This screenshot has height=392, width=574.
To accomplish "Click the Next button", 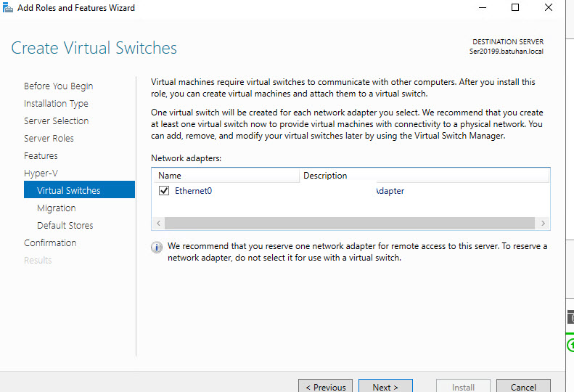I will click(385, 386).
